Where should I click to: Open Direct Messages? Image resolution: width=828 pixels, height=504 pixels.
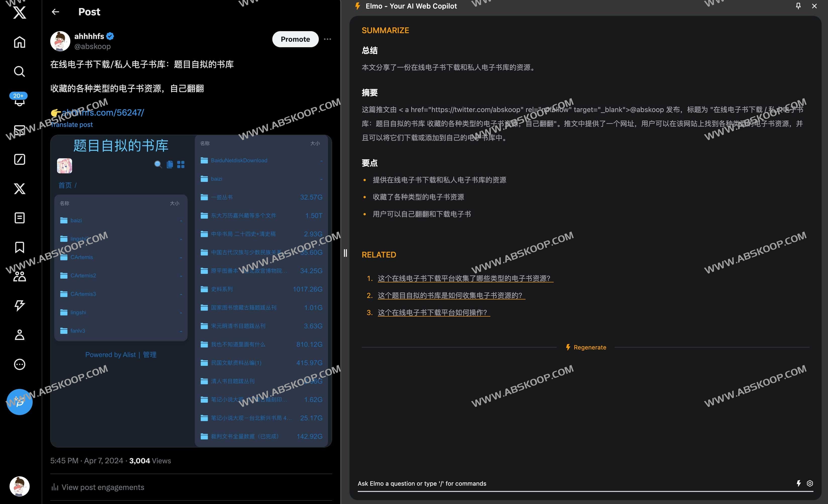click(19, 130)
